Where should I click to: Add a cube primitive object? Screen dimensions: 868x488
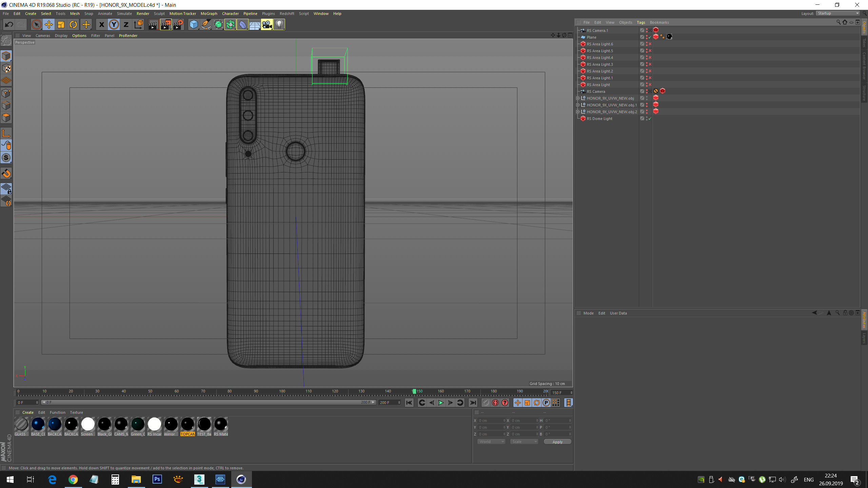point(194,24)
